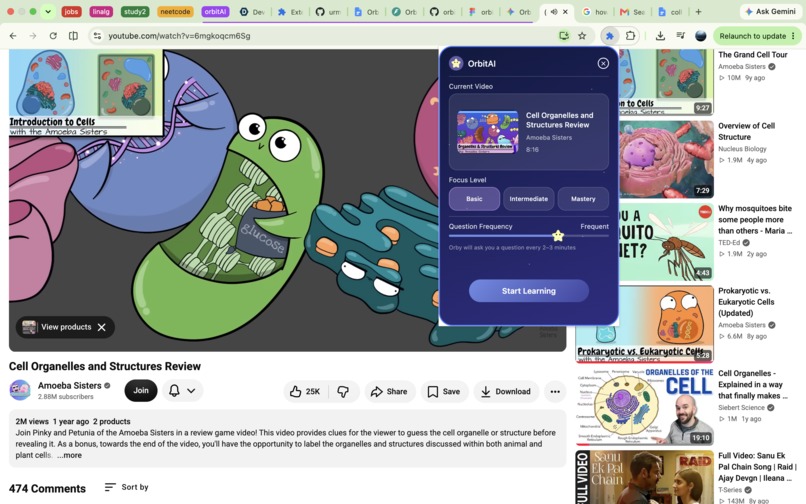
Task: Click Relaunch to update button
Action: [x=753, y=36]
